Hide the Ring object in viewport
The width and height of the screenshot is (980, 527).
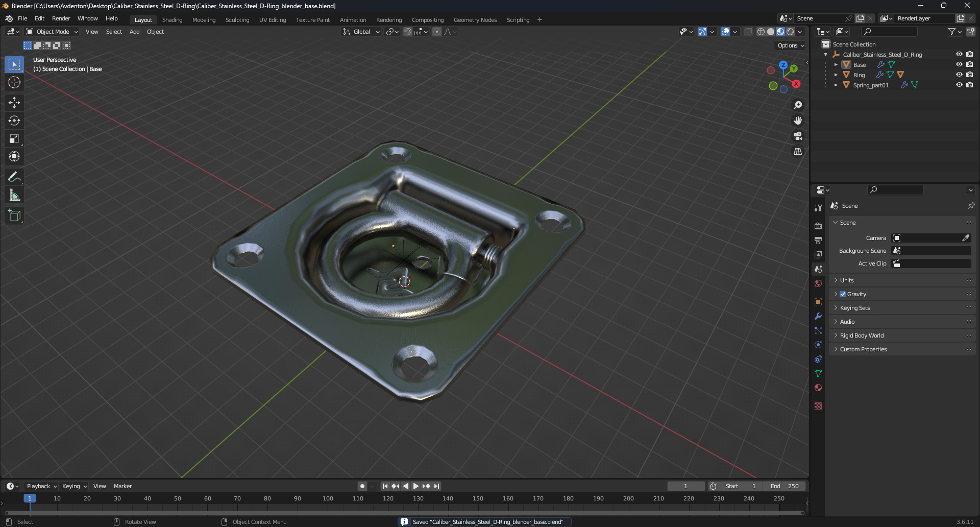(959, 75)
